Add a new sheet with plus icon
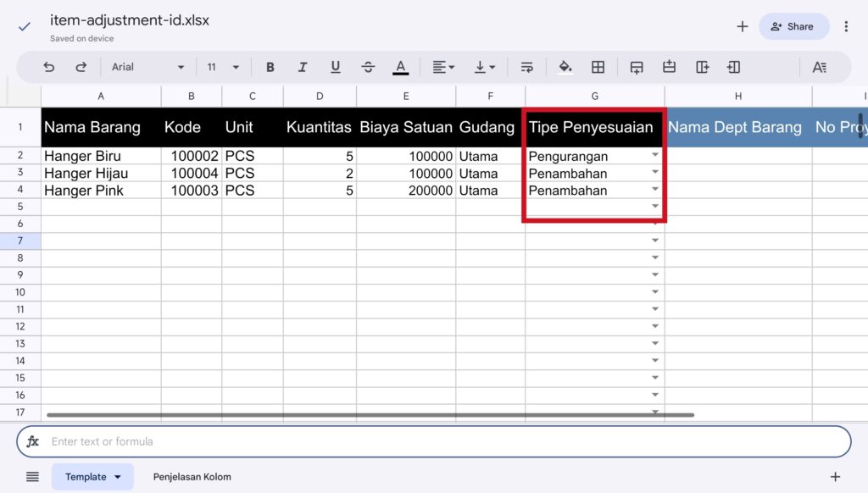 [835, 476]
